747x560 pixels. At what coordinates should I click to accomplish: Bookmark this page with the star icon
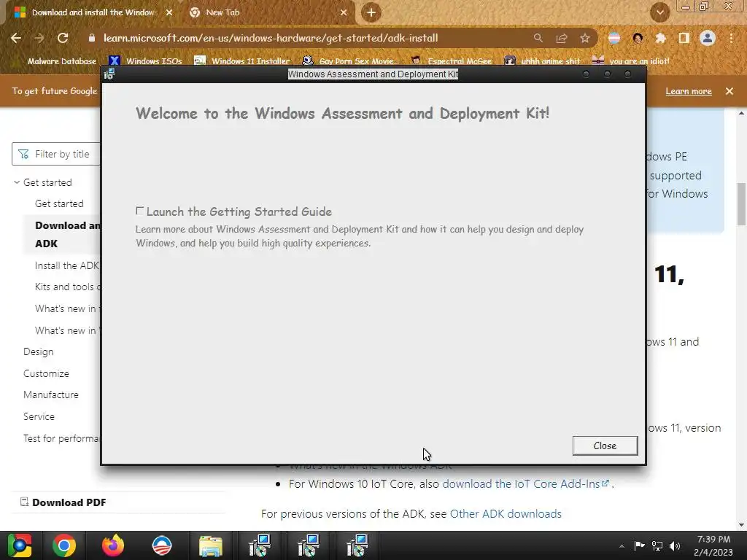(585, 38)
